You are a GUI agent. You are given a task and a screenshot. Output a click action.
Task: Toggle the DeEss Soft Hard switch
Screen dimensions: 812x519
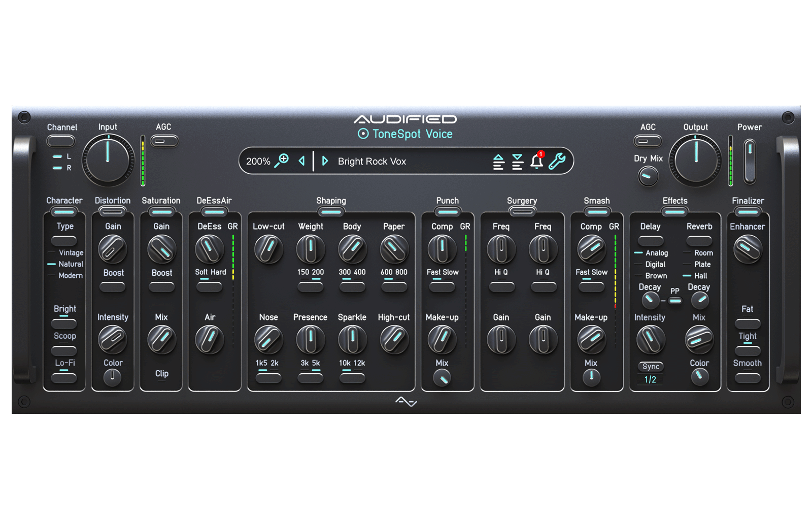[x=209, y=286]
